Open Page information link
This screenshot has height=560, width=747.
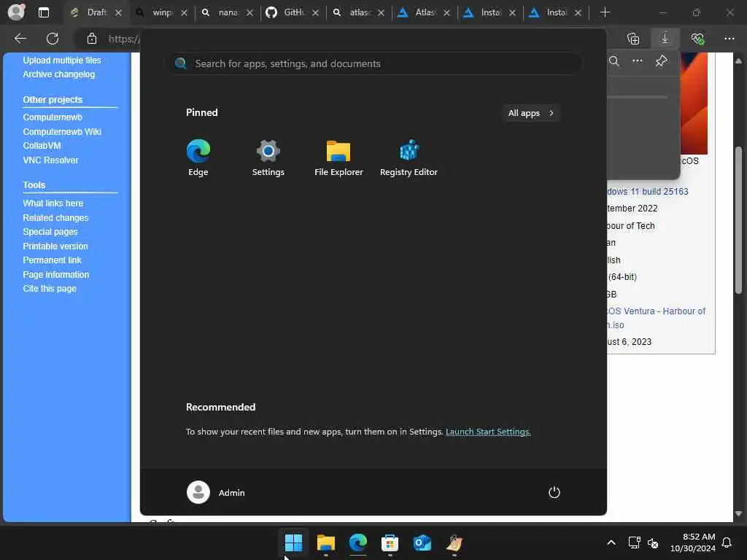coord(55,274)
